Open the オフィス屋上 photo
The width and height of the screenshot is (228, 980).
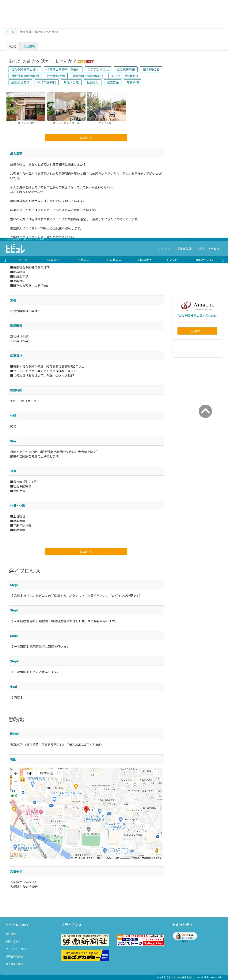click(106, 106)
